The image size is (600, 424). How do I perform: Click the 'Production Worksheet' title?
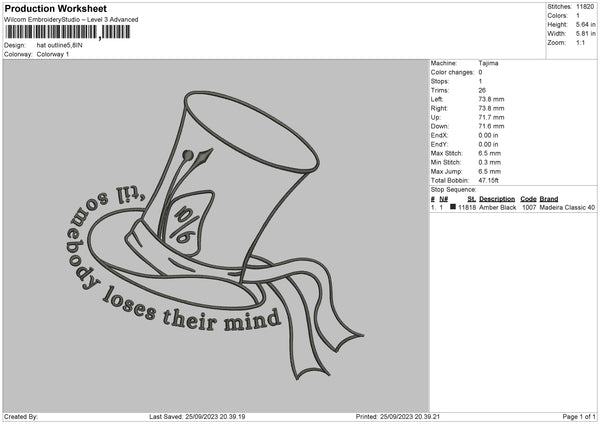coord(56,8)
